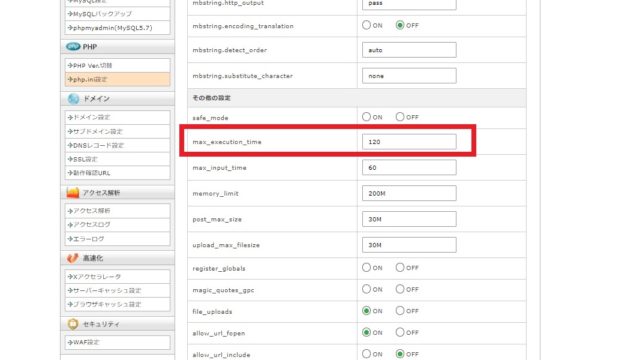The height and width of the screenshot is (360, 640).
Task: Select ON for allow_url_fopen
Action: point(366,332)
